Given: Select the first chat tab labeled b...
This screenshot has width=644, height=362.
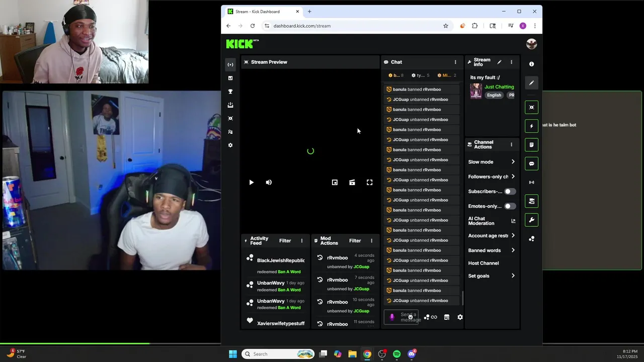Looking at the screenshot, I should (x=396, y=75).
